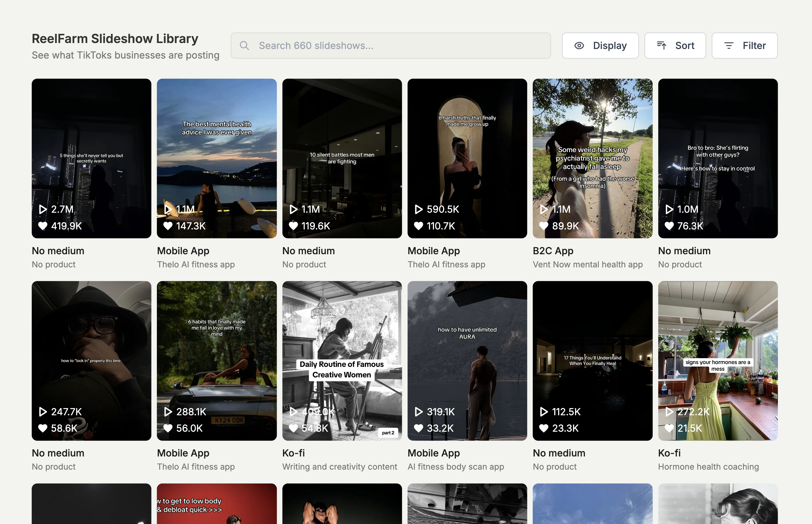The width and height of the screenshot is (812, 524).
Task: Click play icon next to 2.7M views
Action: click(42, 209)
